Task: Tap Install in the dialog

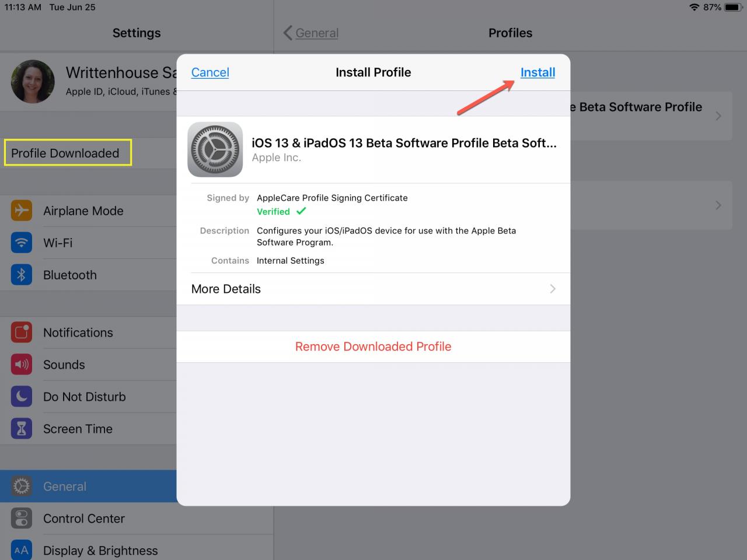Action: pyautogui.click(x=537, y=72)
